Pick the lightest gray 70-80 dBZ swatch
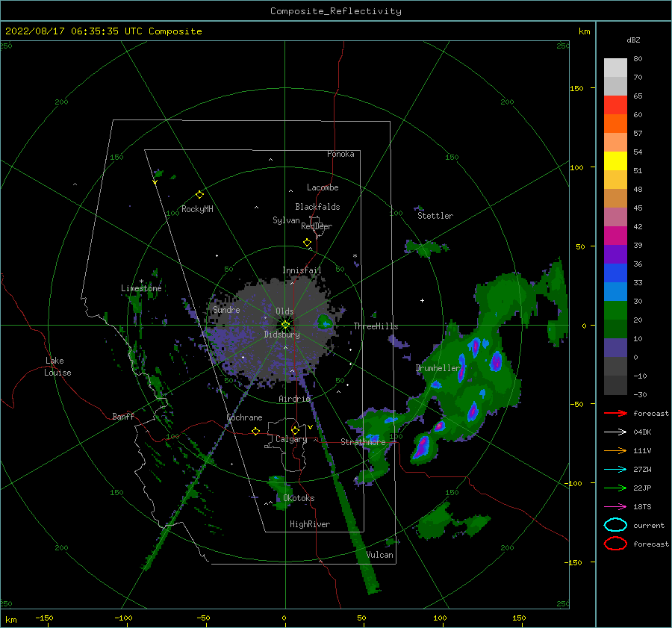The width and height of the screenshot is (672, 628). tap(615, 68)
